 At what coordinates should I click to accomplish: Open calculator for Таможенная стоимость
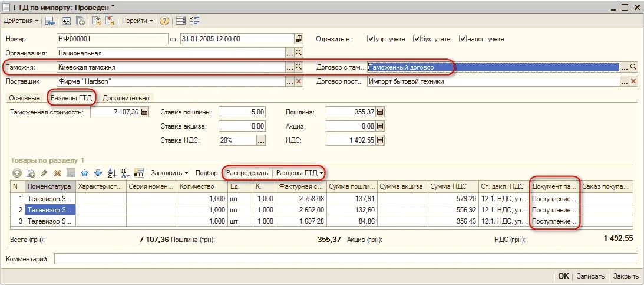pos(144,112)
